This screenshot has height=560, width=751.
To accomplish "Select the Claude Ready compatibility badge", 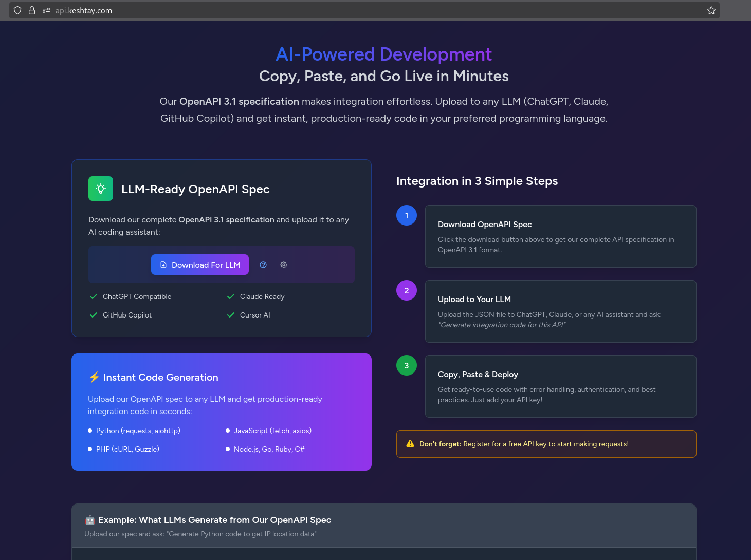I will coord(262,296).
